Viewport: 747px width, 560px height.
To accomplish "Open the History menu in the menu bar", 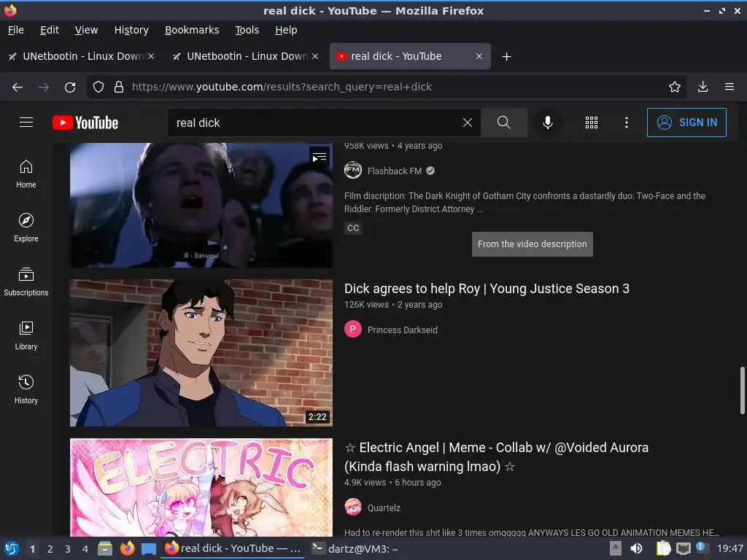I will pos(131,30).
